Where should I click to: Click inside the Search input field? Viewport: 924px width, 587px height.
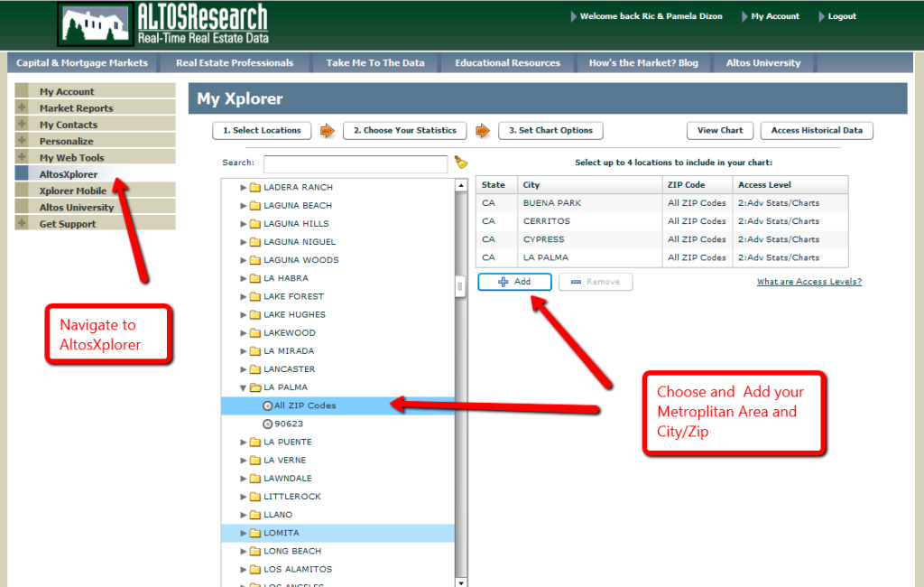click(355, 163)
